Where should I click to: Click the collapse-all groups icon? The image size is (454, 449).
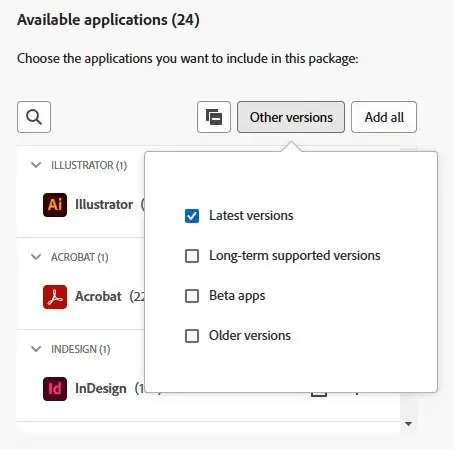click(x=214, y=117)
